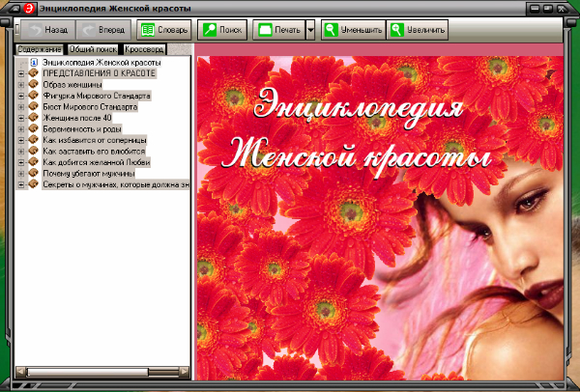The width and height of the screenshot is (580, 392).
Task: Click the Поиск search button
Action: point(222,30)
